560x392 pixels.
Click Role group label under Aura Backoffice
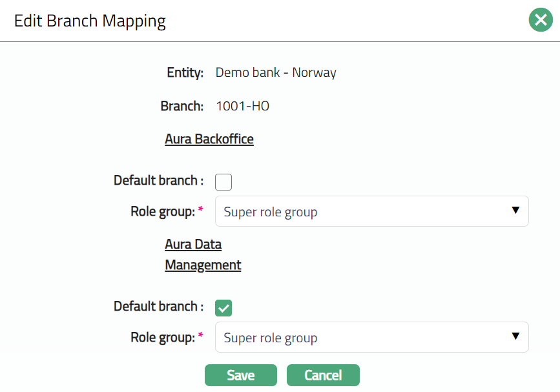pyautogui.click(x=163, y=211)
